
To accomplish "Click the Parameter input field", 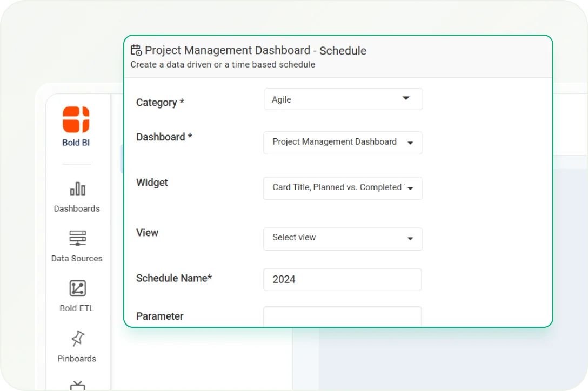I will point(343,317).
